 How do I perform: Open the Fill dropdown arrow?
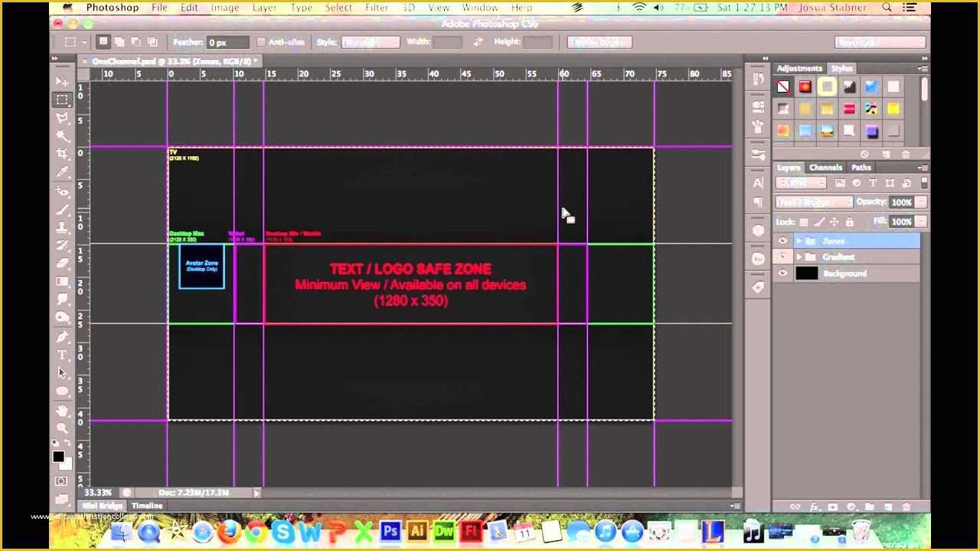pos(921,221)
